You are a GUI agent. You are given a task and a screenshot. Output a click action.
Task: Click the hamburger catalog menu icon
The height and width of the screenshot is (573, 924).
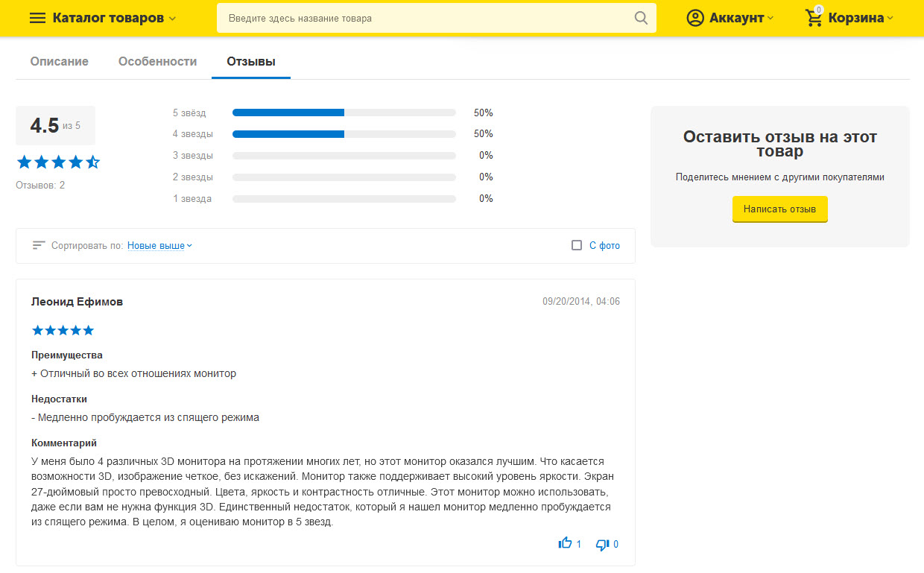[x=37, y=18]
